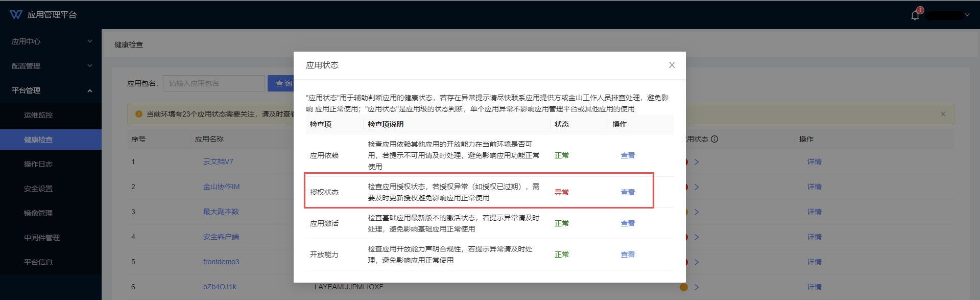Image resolution: width=980 pixels, height=300 pixels.
Task: Close the 应用状态 dialog
Action: tap(672, 65)
